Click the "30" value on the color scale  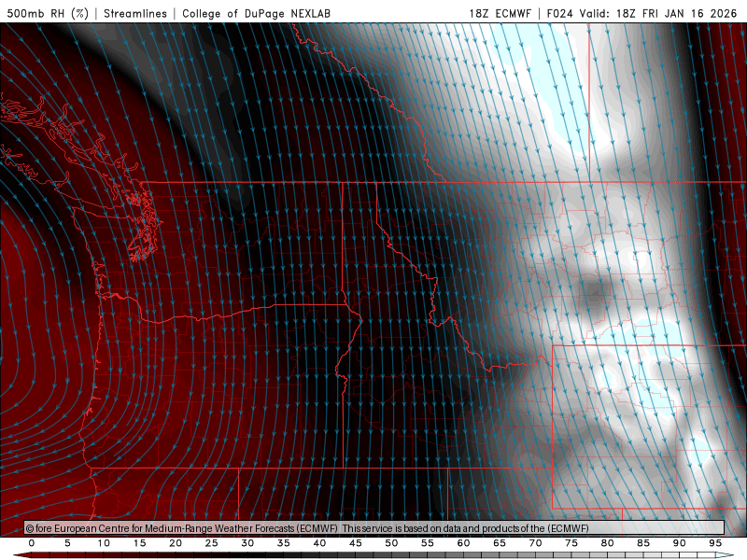click(x=247, y=543)
